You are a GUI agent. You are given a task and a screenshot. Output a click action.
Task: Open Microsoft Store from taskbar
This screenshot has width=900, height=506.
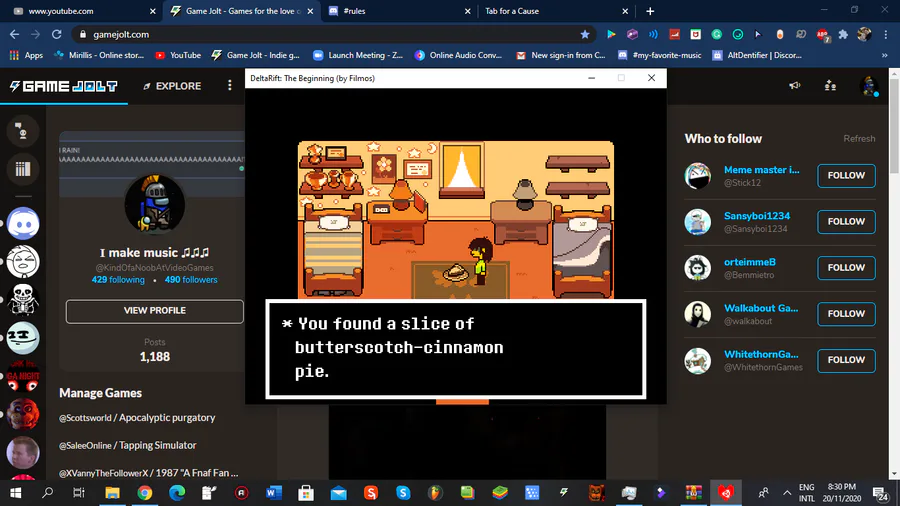tap(306, 493)
